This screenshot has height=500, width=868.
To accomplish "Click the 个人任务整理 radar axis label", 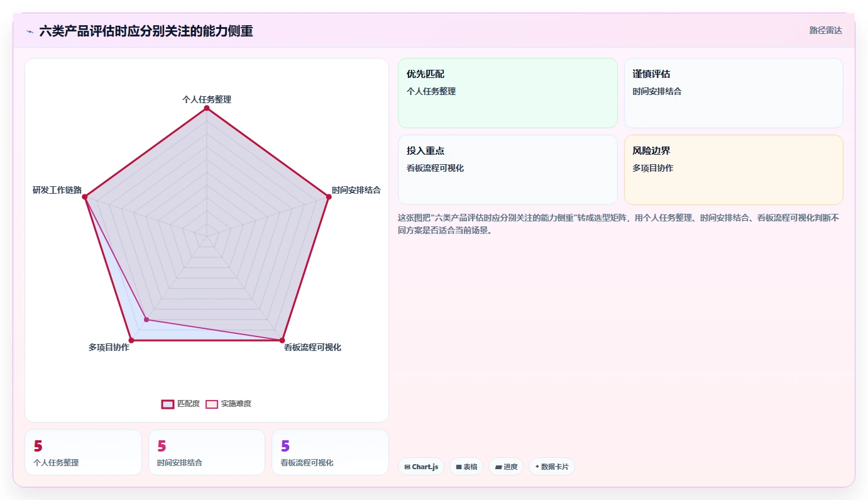I will (x=207, y=99).
